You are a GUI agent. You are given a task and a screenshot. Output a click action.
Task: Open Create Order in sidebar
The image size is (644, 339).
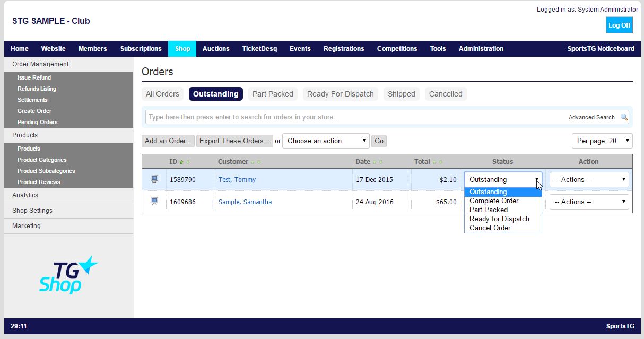[x=34, y=111]
